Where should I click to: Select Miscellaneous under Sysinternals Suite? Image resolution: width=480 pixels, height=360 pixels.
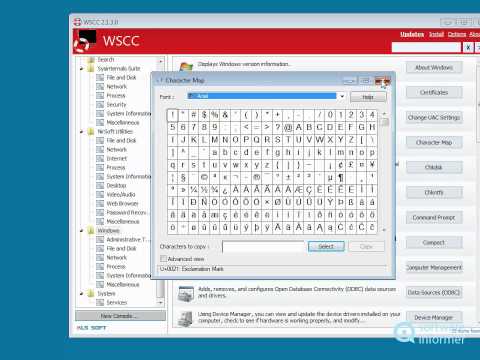pyautogui.click(x=123, y=123)
